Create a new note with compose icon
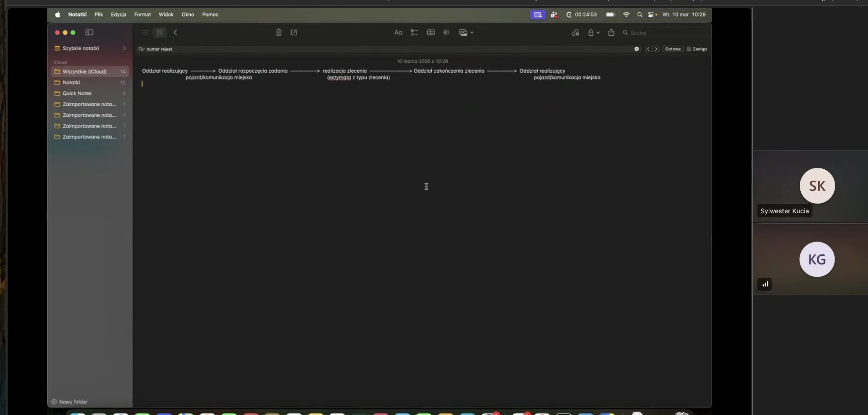Viewport: 868px width, 415px height. (x=294, y=32)
